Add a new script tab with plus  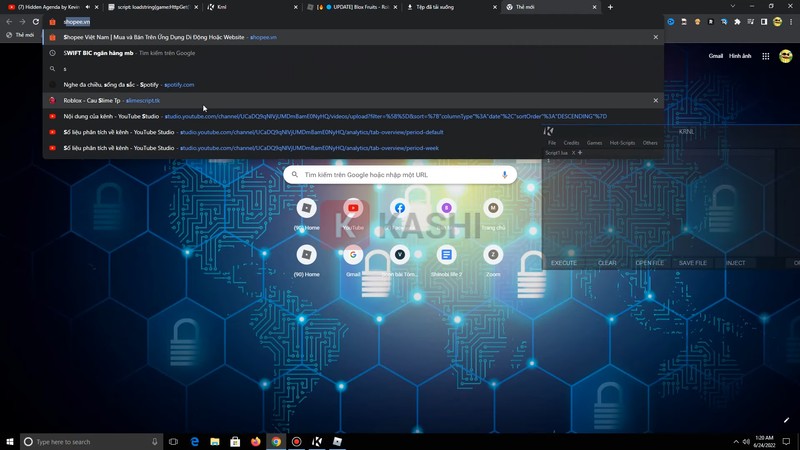coord(580,153)
